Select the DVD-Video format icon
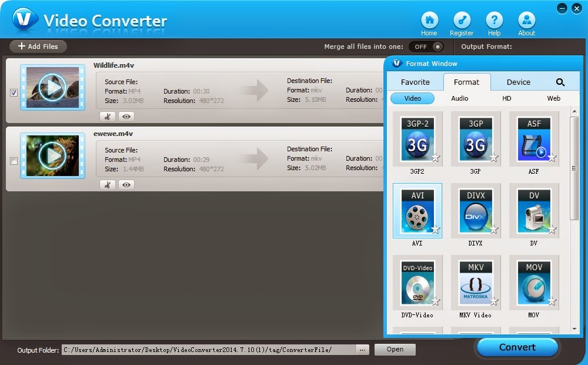Viewport: 588px width, 365px height. pyautogui.click(x=417, y=283)
